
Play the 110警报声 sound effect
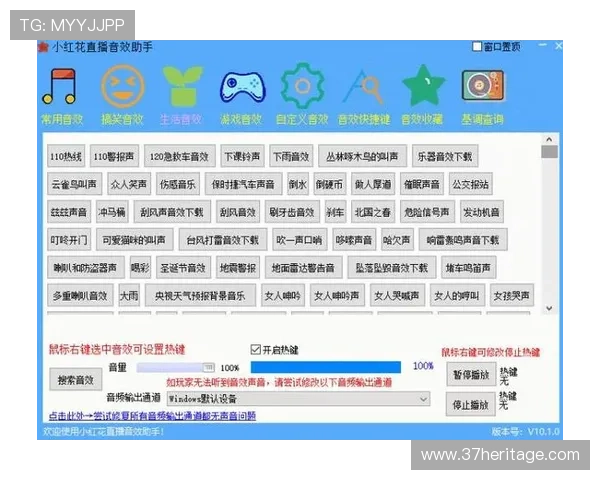(114, 156)
